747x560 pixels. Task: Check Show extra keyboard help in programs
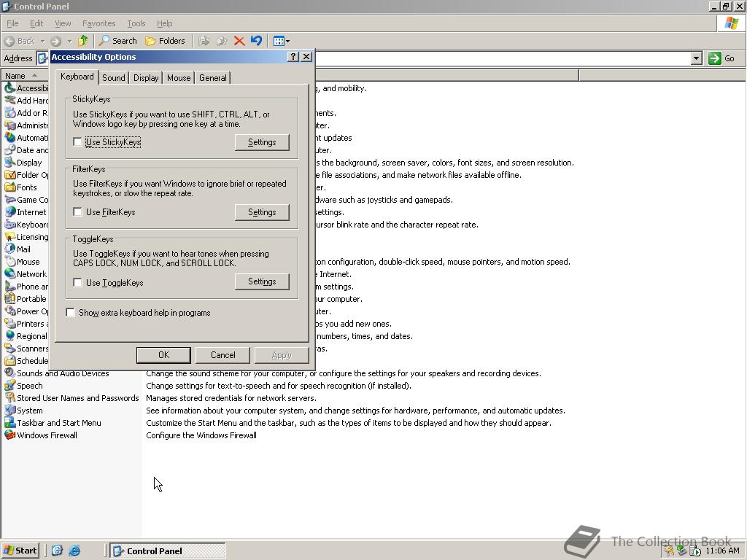click(x=71, y=312)
